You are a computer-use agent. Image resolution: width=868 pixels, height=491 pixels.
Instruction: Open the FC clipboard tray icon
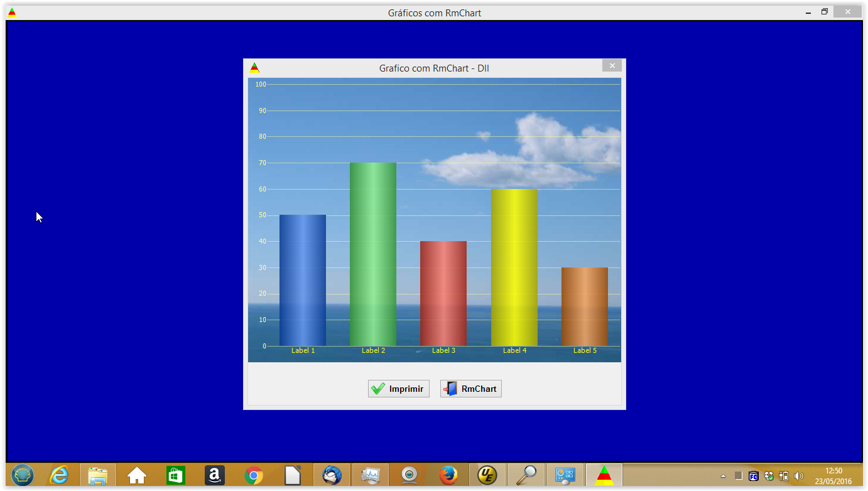[754, 476]
